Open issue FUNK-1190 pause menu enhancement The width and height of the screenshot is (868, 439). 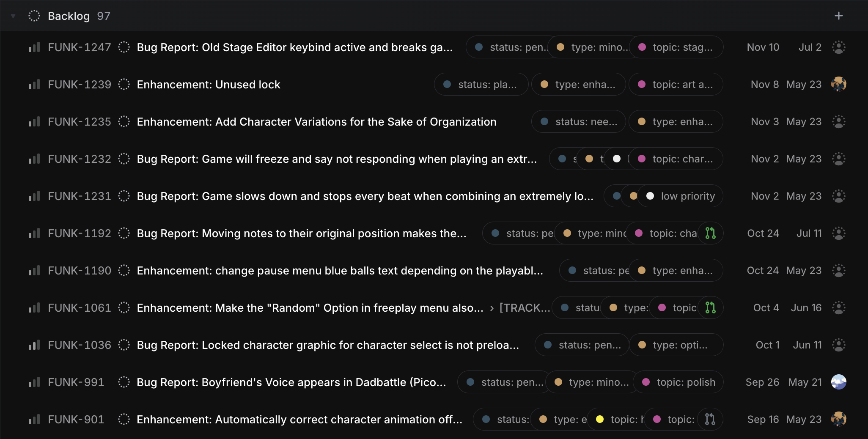pyautogui.click(x=340, y=271)
